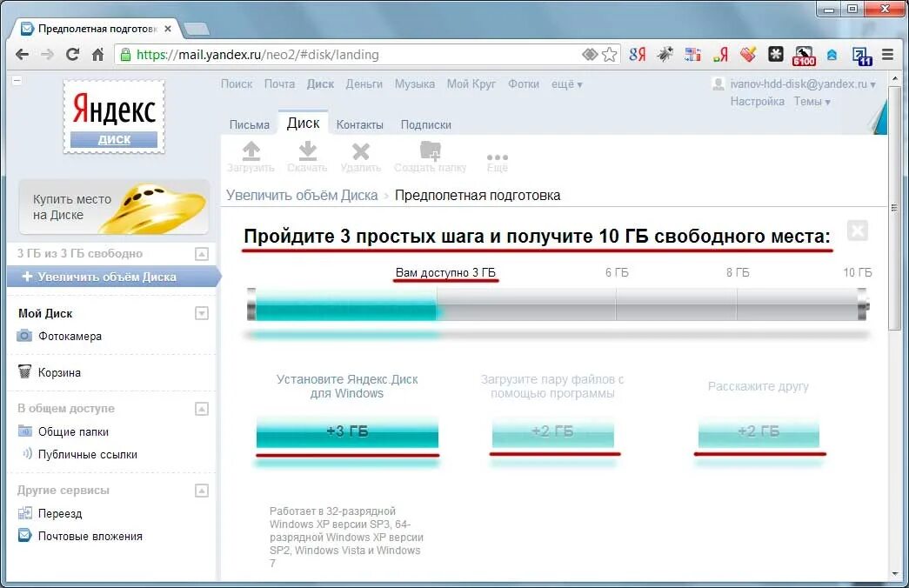Viewport: 909px width, 588px height.
Task: Go to Музыка in top navigation
Action: pyautogui.click(x=415, y=84)
